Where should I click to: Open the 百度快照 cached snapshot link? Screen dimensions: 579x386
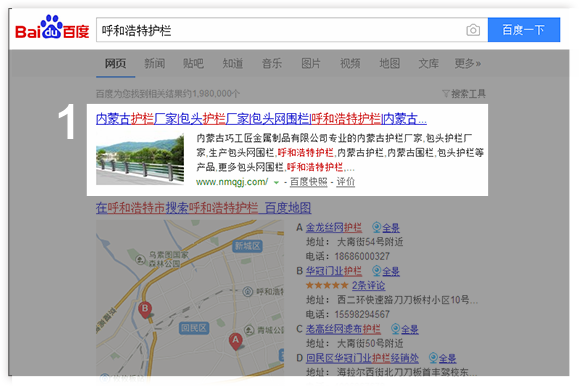pyautogui.click(x=309, y=182)
